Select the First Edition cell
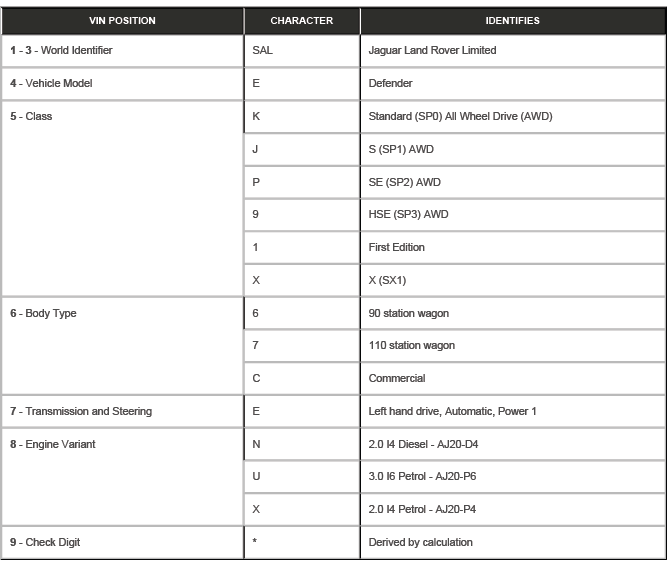This screenshot has width=669, height=563. 396,247
